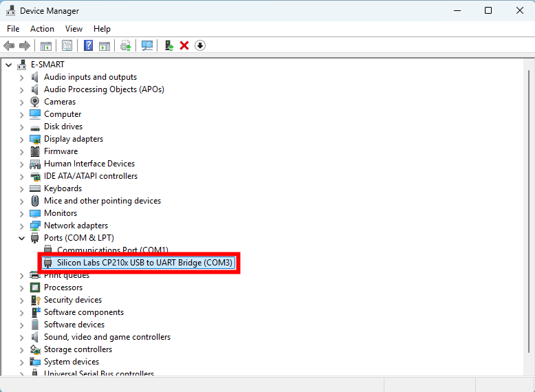Screen dimensions: 535x392
Task: Click the red X Uninstall device icon
Action: pyautogui.click(x=184, y=45)
